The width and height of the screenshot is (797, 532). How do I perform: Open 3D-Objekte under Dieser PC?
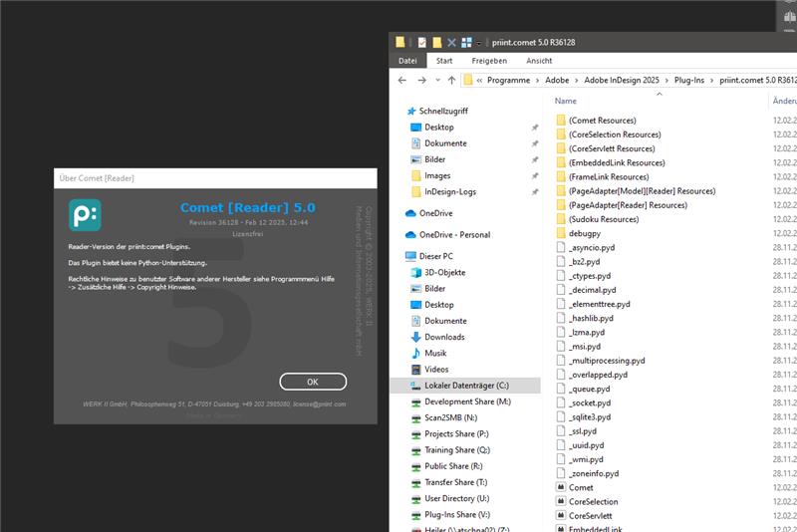(444, 272)
